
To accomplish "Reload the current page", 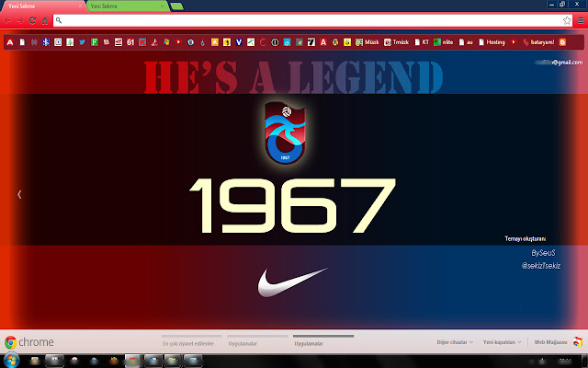I will (33, 20).
